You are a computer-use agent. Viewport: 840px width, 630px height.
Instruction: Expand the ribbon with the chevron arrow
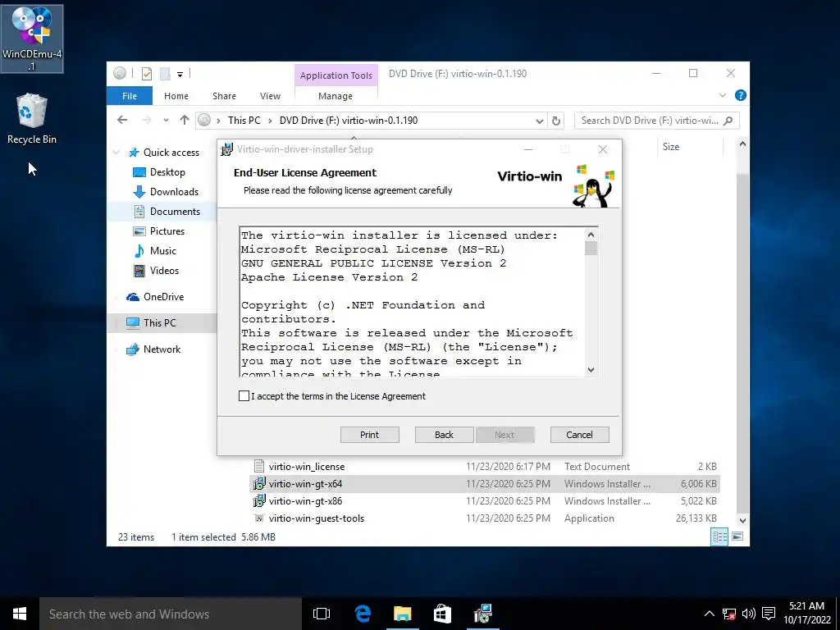[722, 95]
